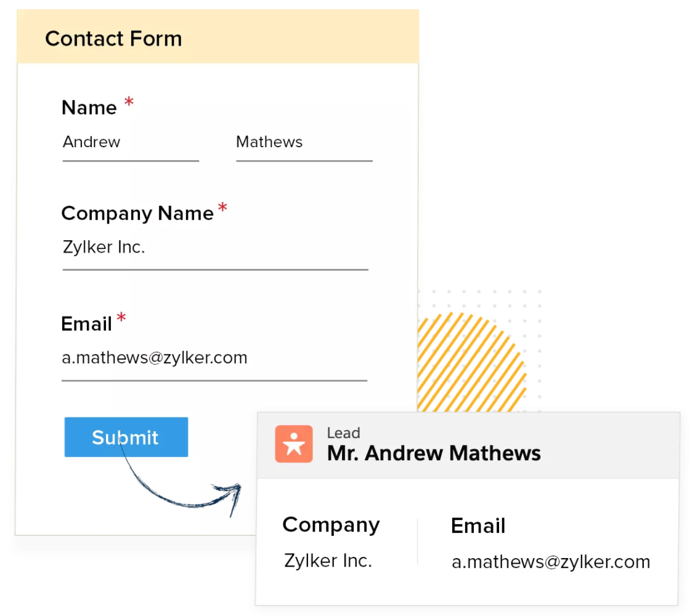The height and width of the screenshot is (616, 695).
Task: Click the Company heading in the Lead card
Action: (331, 525)
